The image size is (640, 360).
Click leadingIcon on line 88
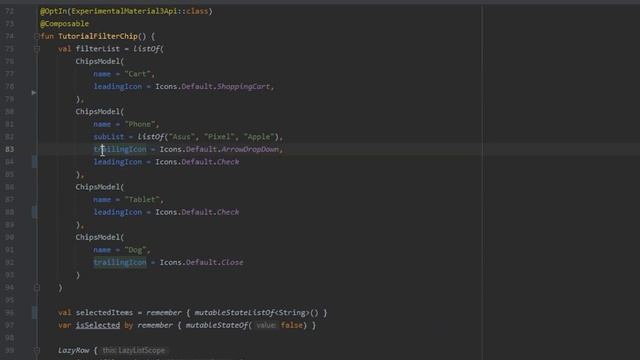pyautogui.click(x=118, y=212)
